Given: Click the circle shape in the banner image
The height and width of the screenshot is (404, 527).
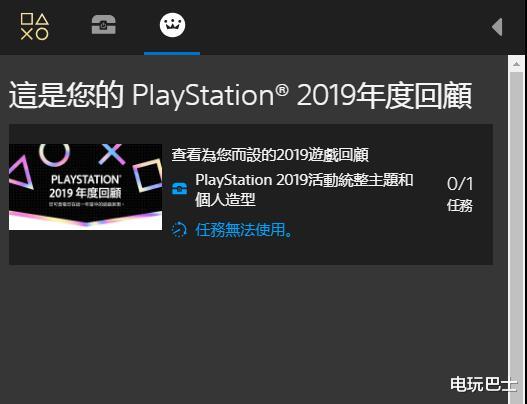Looking at the screenshot, I should pyautogui.click(x=54, y=154).
